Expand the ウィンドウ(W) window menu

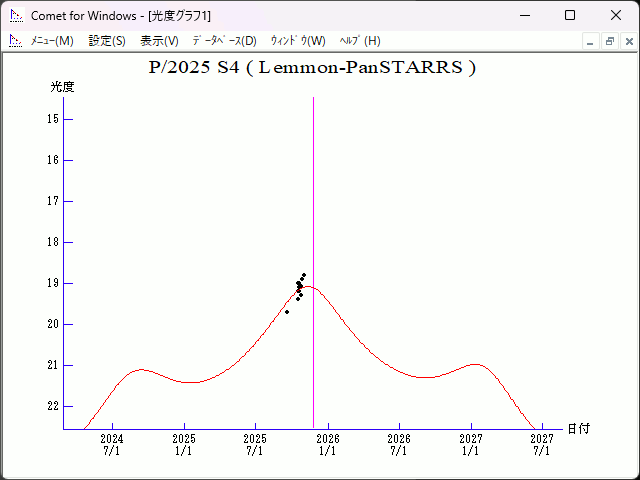pos(298,41)
